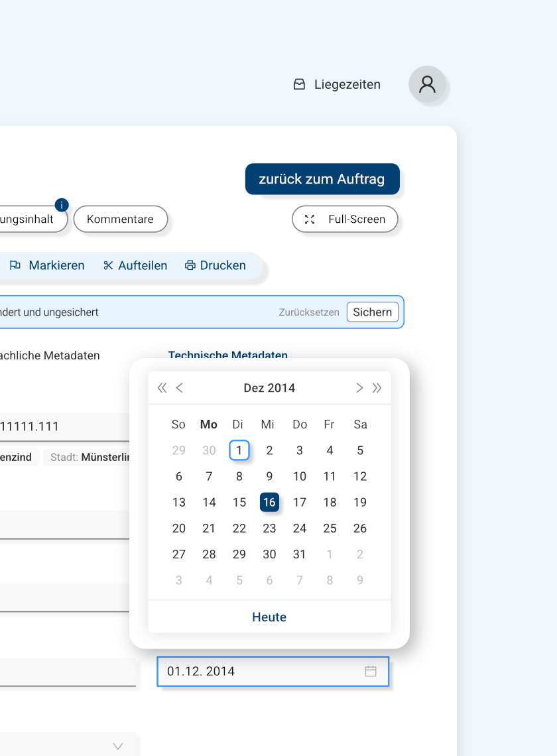
Task: Select greyed day 29 of November
Action: 179,450
